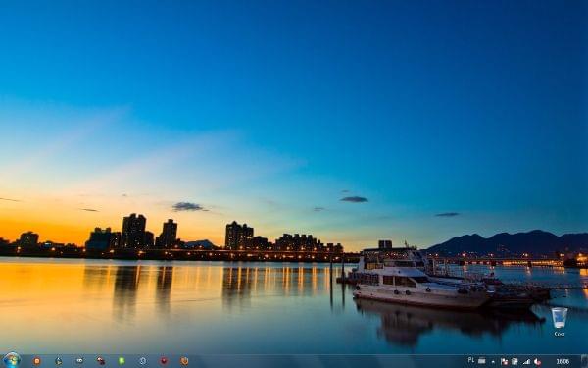Launch the Firefox taskbar icon
Screen dimensions: 588x368
coord(184,361)
